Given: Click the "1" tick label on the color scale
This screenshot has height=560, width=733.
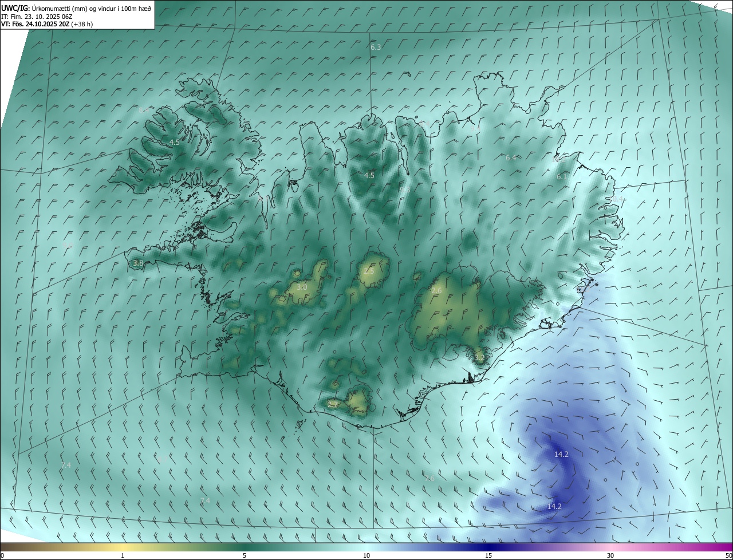Looking at the screenshot, I should 123,556.
